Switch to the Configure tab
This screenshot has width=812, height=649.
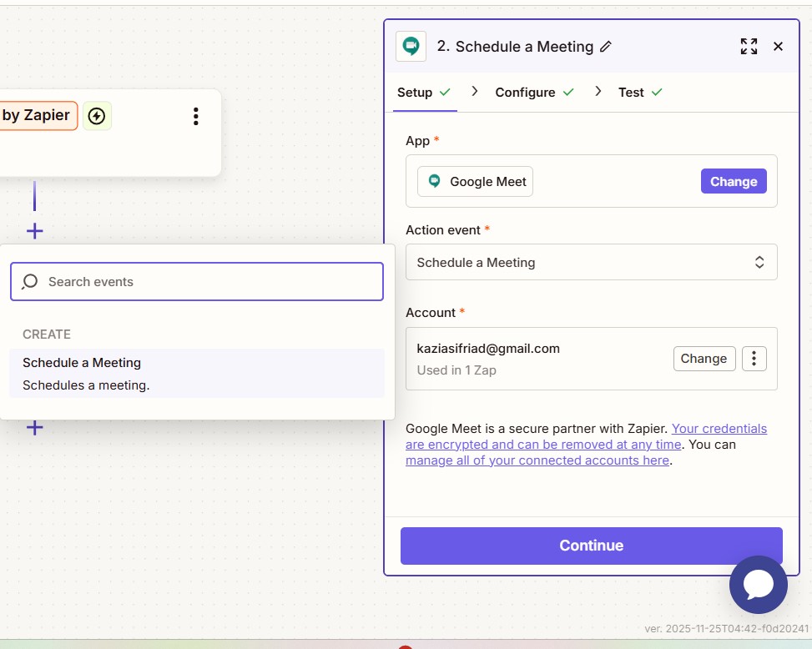coord(525,93)
